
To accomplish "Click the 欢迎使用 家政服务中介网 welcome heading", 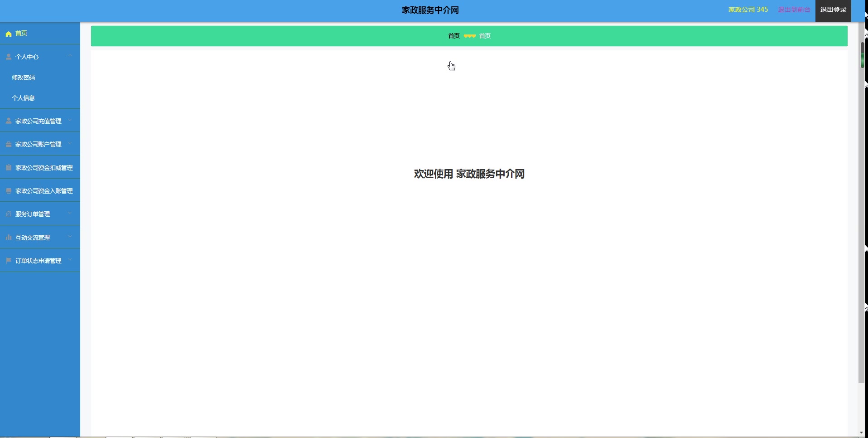I will (x=469, y=174).
